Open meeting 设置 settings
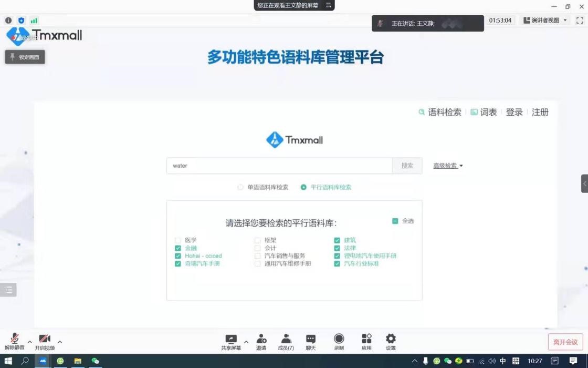588x368 pixels. (x=391, y=342)
